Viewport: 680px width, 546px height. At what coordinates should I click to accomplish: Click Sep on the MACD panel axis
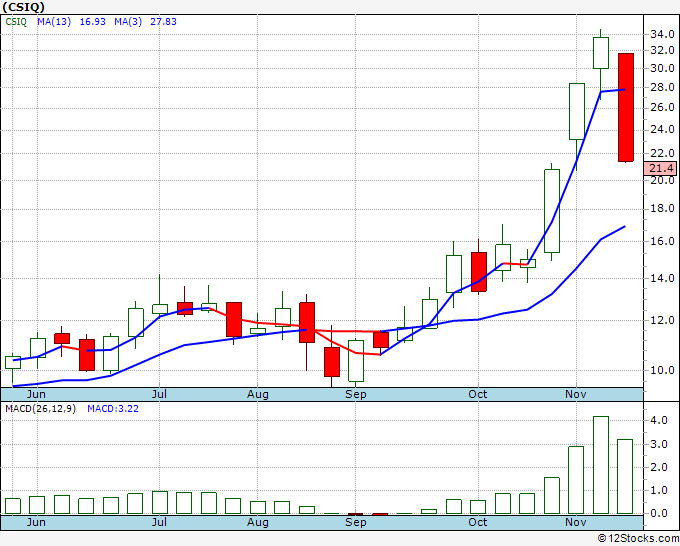(x=356, y=522)
